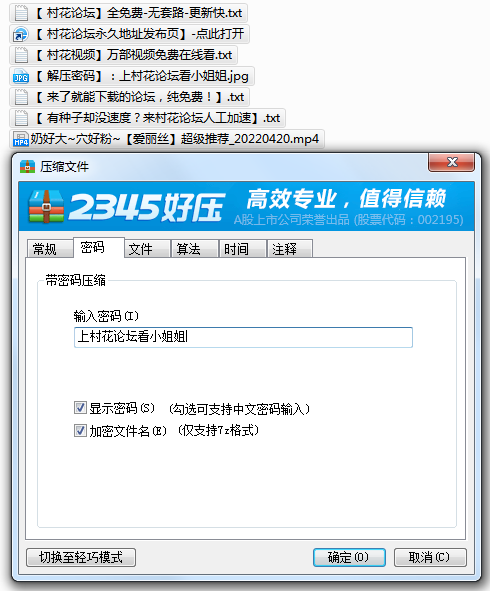Select the MP4 video file icon
This screenshot has height=591, width=490.
coord(21,139)
